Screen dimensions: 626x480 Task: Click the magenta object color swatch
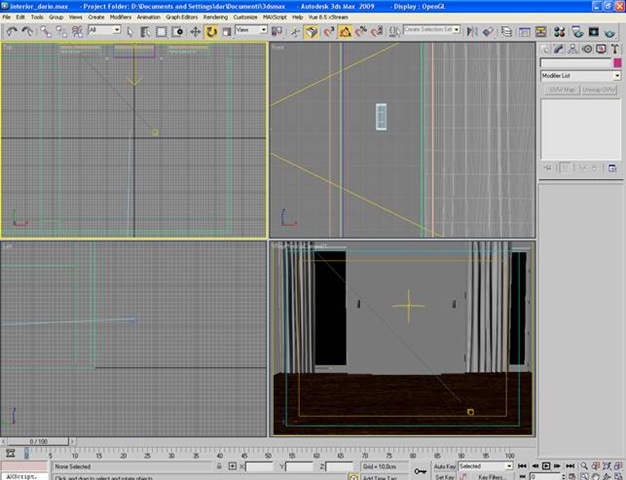pos(617,63)
